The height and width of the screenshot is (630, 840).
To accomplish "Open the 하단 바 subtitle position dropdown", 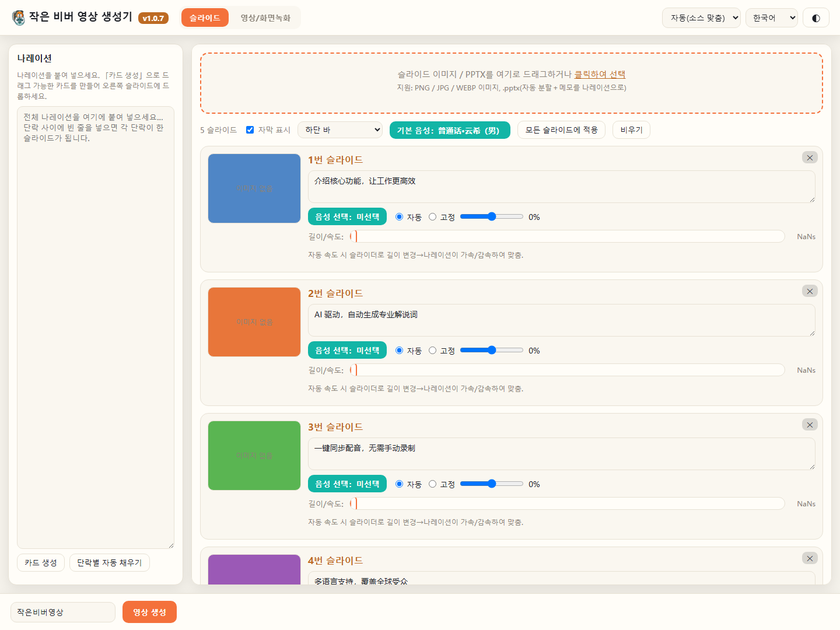I will pyautogui.click(x=340, y=130).
